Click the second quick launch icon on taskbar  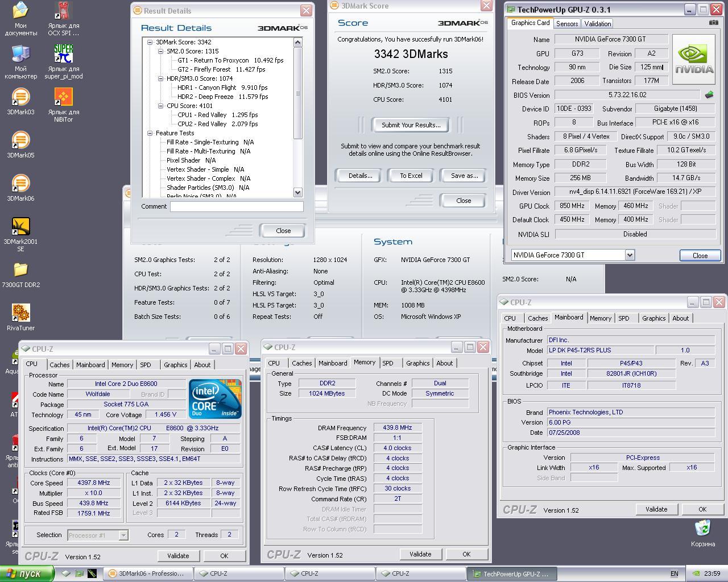(x=79, y=573)
